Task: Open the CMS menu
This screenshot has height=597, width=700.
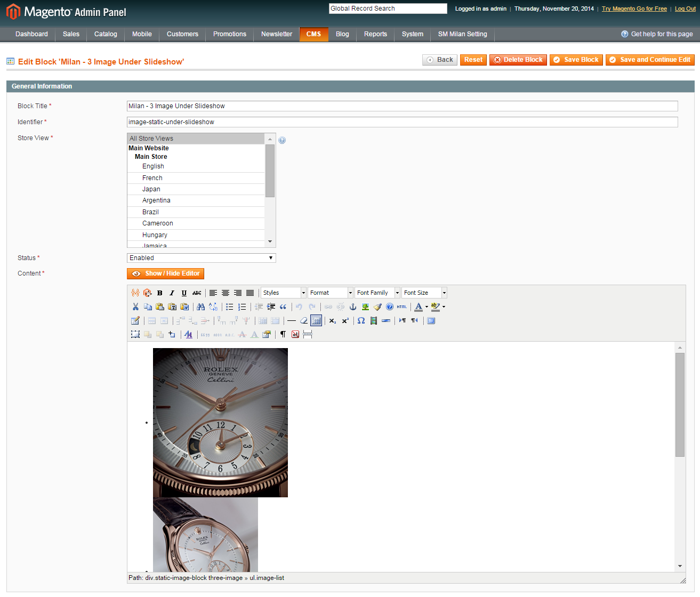Action: pos(313,34)
